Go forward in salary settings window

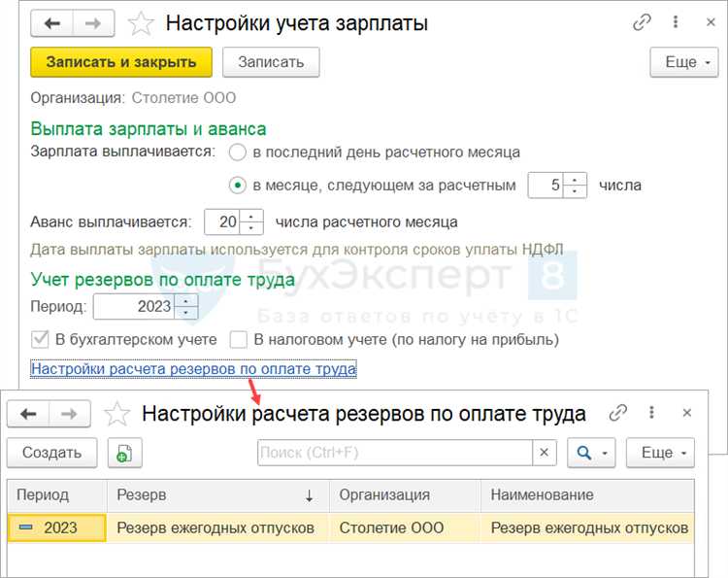94,23
